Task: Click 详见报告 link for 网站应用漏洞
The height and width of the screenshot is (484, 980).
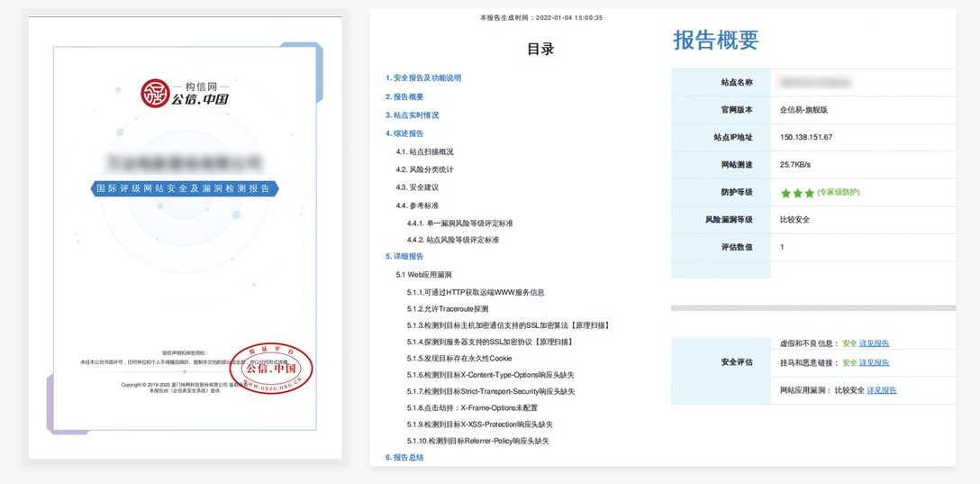Action: pyautogui.click(x=881, y=390)
